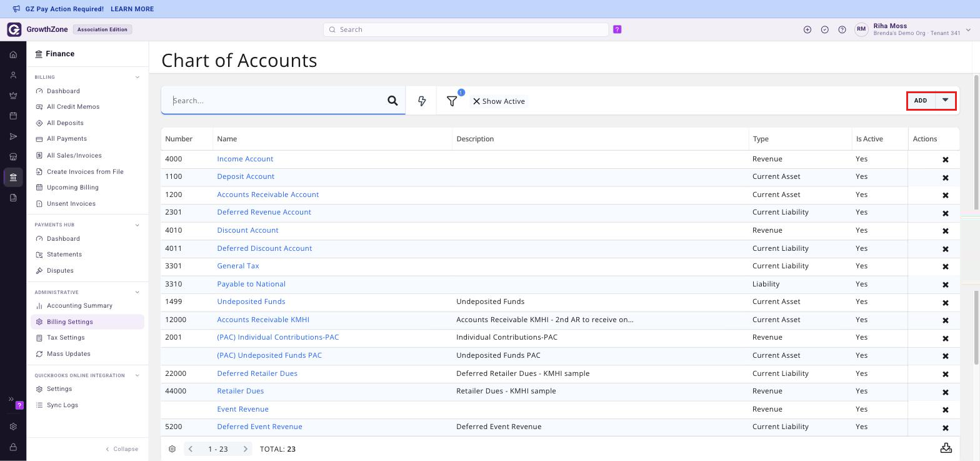Screen dimensions: 980x461
Task: Click the lightning bolt quick actions icon
Action: [422, 101]
